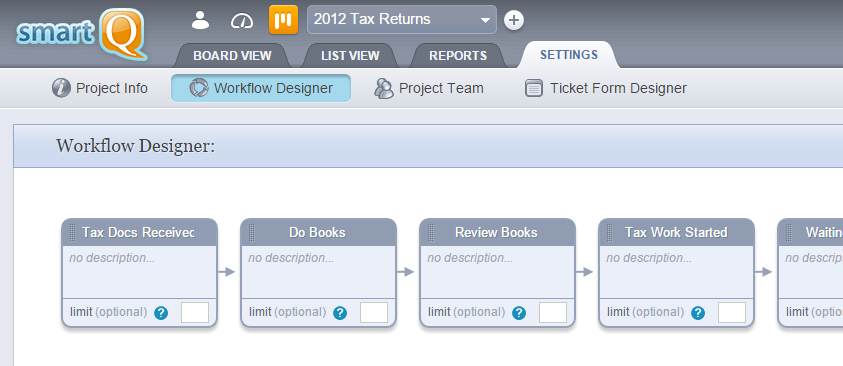The width and height of the screenshot is (843, 366).
Task: Open limit help for Tax Work Started
Action: [x=698, y=313]
